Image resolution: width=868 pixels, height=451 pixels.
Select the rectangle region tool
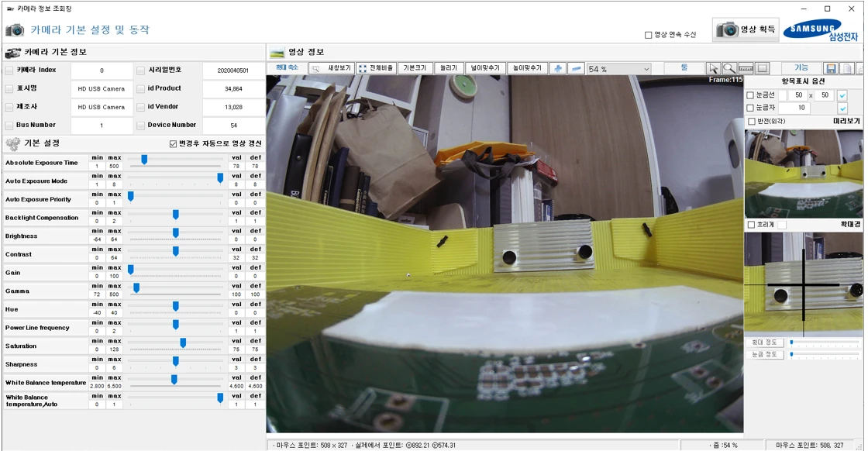[x=763, y=69]
